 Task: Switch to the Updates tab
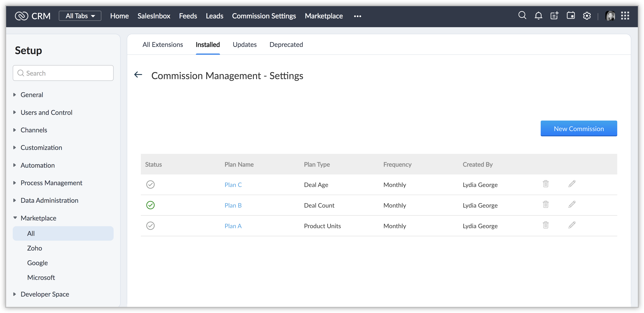click(245, 44)
